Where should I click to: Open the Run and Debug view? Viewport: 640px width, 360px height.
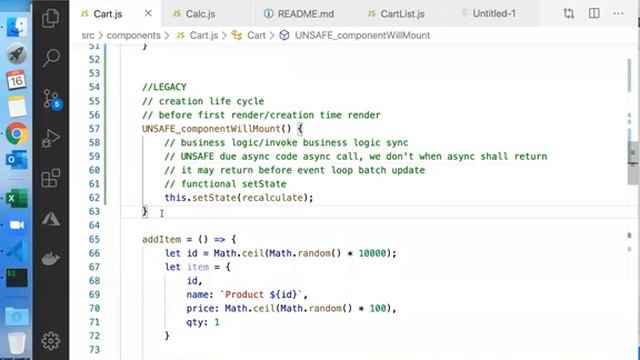(51, 138)
